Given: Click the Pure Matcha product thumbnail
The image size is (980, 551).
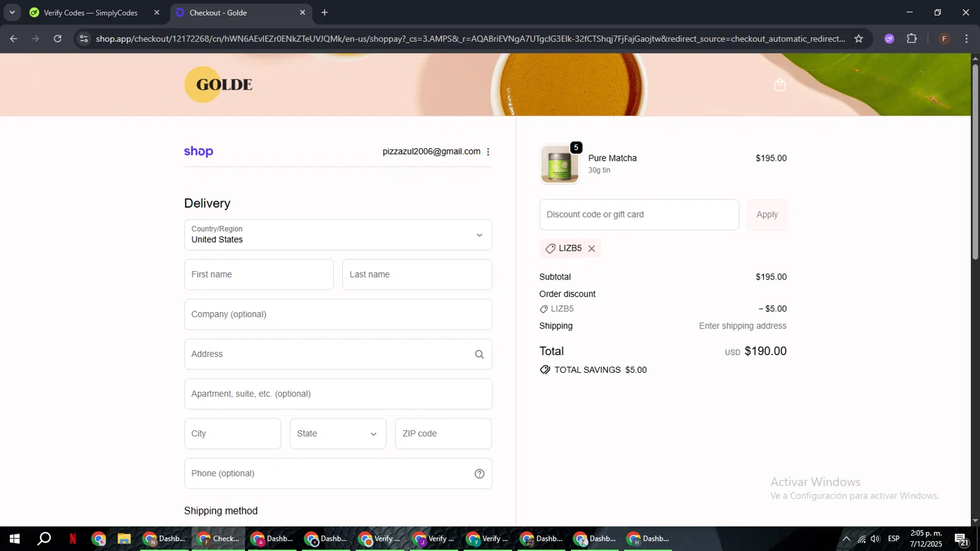Looking at the screenshot, I should [x=560, y=164].
